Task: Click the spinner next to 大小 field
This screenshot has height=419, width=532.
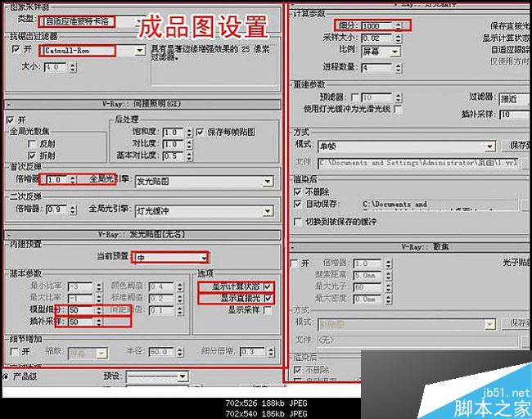Action: 73,67
